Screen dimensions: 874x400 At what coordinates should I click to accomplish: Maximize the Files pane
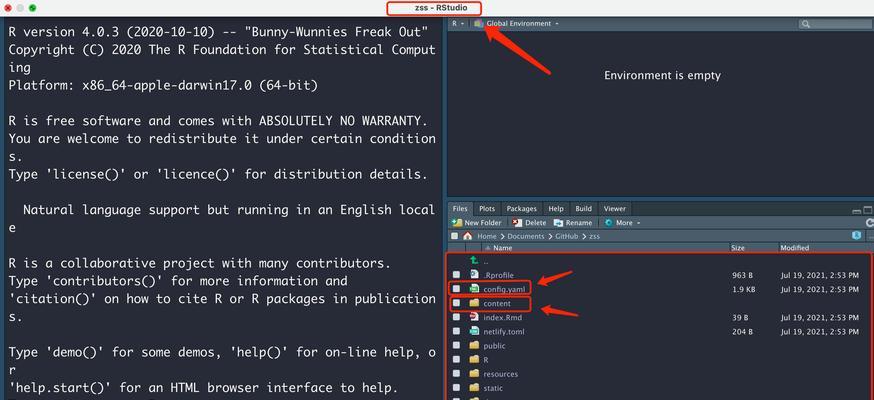[868, 210]
